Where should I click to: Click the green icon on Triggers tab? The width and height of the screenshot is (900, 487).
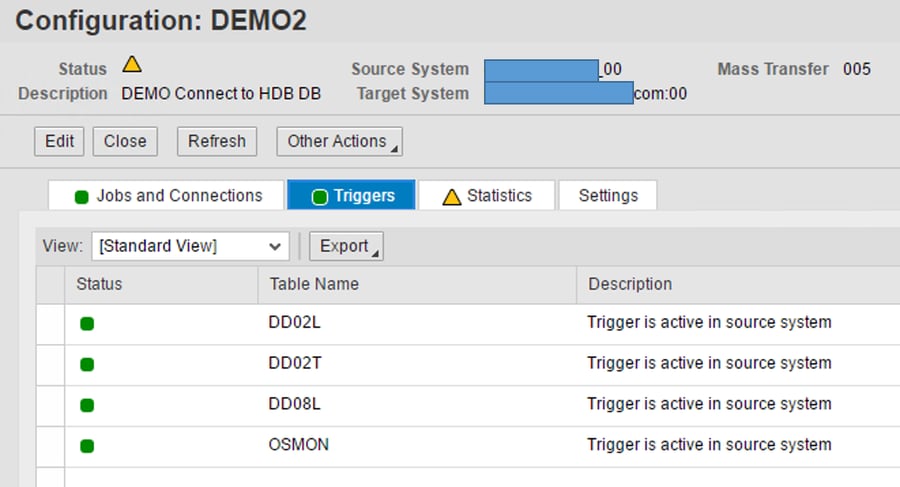[x=320, y=197]
